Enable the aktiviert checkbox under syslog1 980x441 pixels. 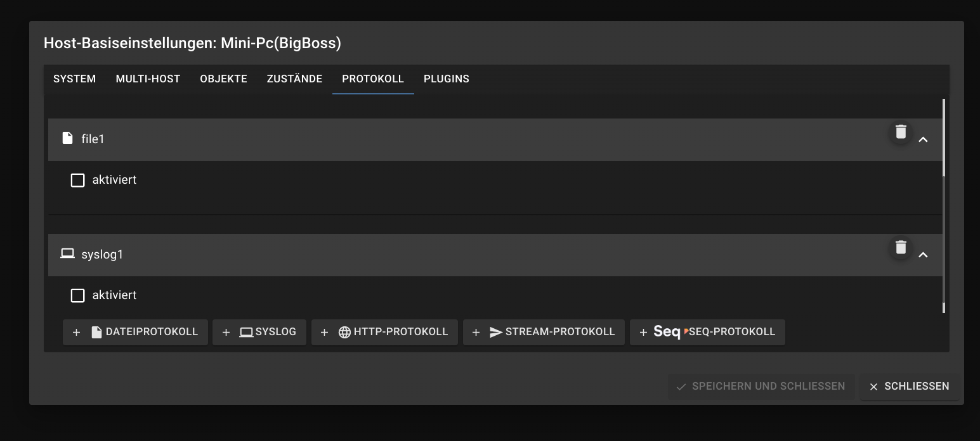77,295
